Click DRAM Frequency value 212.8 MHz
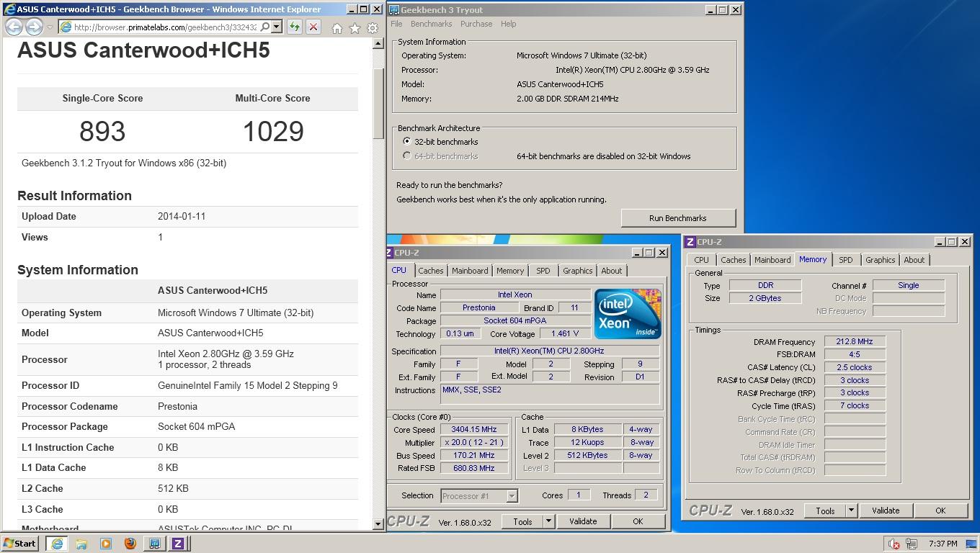Screen dimensions: 980x553 pyautogui.click(x=855, y=341)
